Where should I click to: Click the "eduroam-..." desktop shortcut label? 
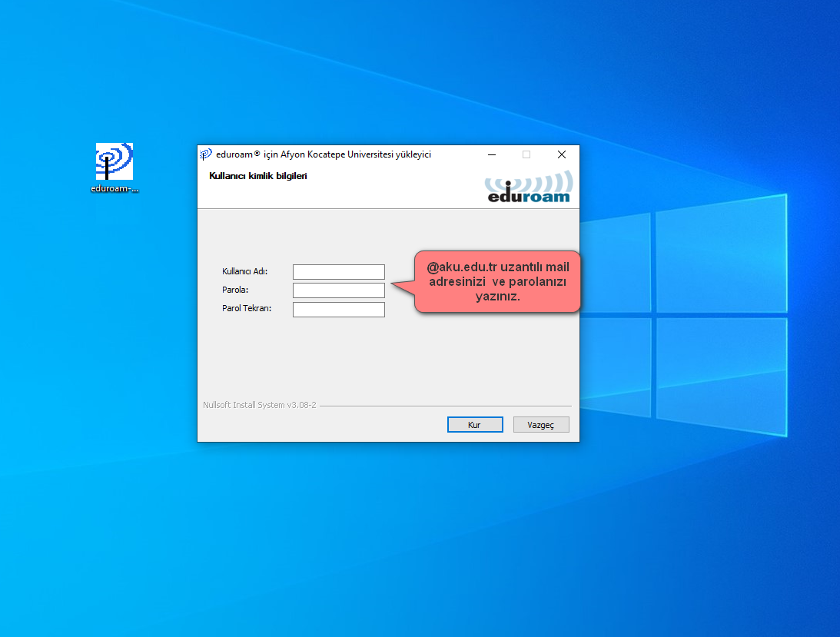click(x=115, y=188)
